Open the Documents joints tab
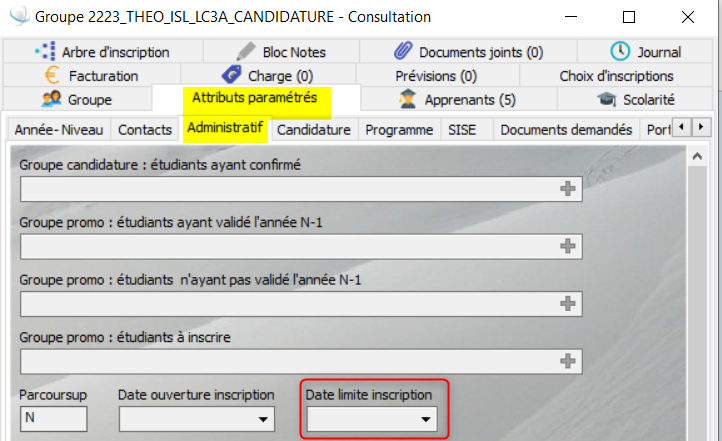This screenshot has width=722, height=441. coord(469,52)
